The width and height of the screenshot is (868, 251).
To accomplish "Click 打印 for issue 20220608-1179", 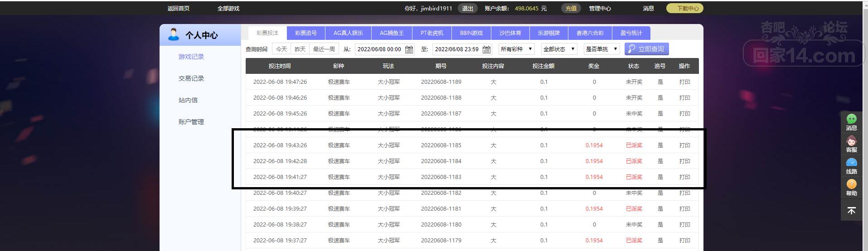I will click(x=684, y=241).
